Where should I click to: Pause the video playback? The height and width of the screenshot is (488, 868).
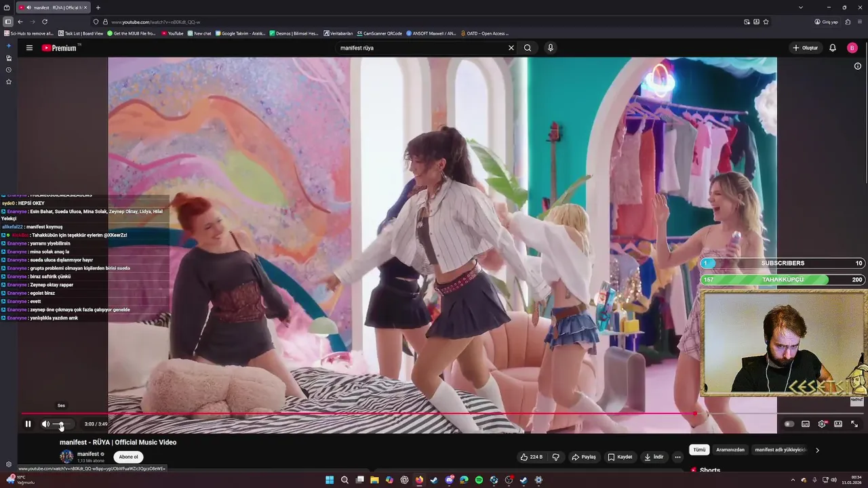28,424
